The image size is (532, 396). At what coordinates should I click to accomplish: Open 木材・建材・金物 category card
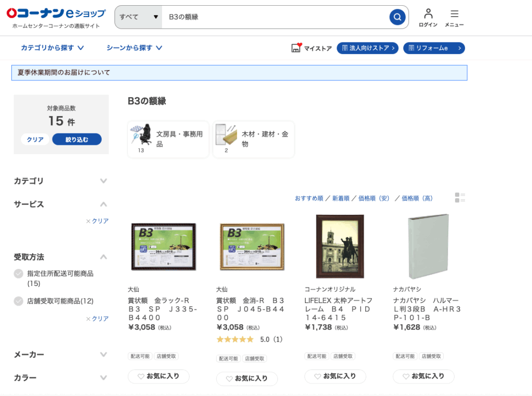[x=254, y=139]
